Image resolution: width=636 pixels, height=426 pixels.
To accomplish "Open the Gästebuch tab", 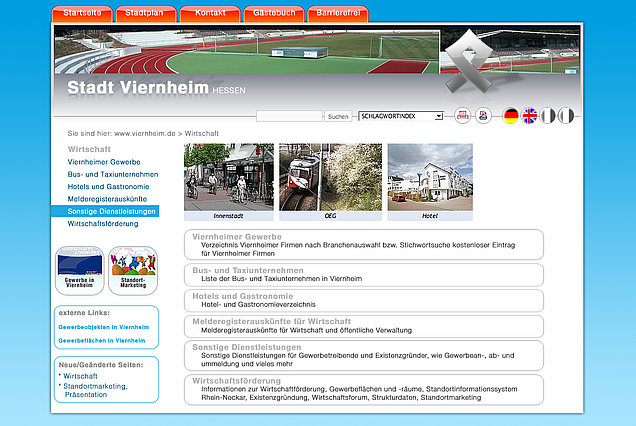I will [274, 13].
